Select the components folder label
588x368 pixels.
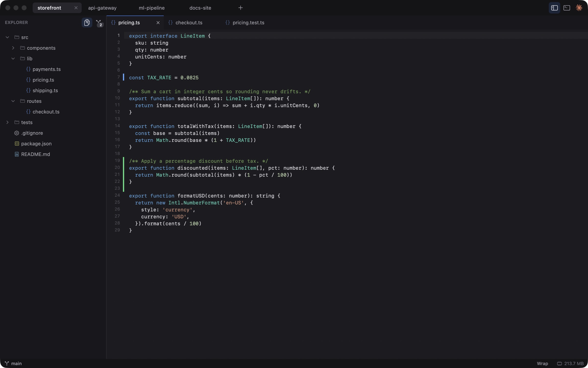point(41,48)
